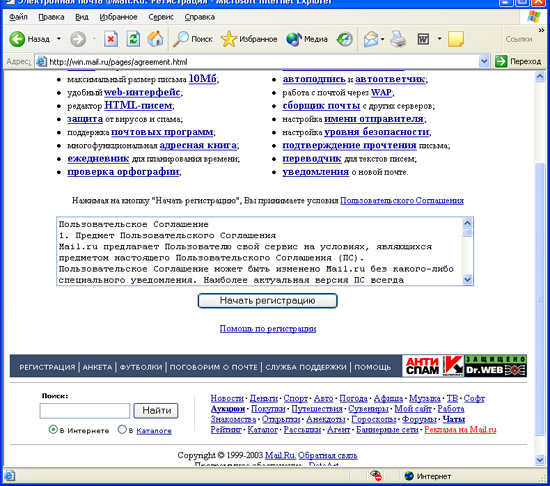This screenshot has width=550, height=486.
Task: Open the ежедневник link
Action: point(98,158)
